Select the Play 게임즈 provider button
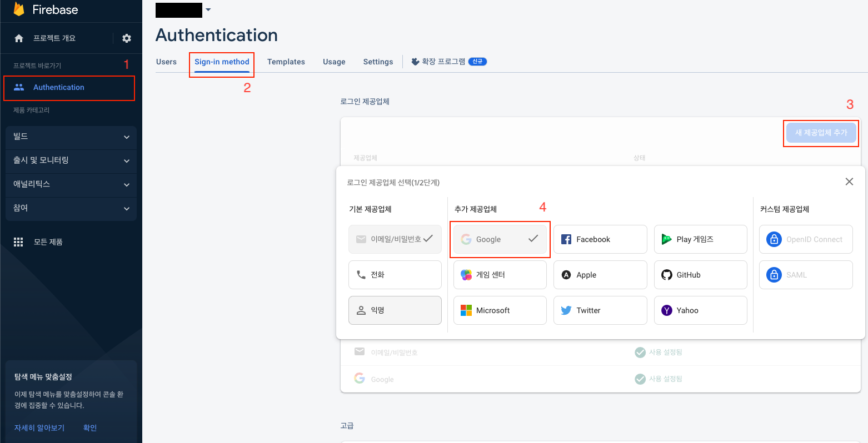The width and height of the screenshot is (868, 443). (701, 239)
